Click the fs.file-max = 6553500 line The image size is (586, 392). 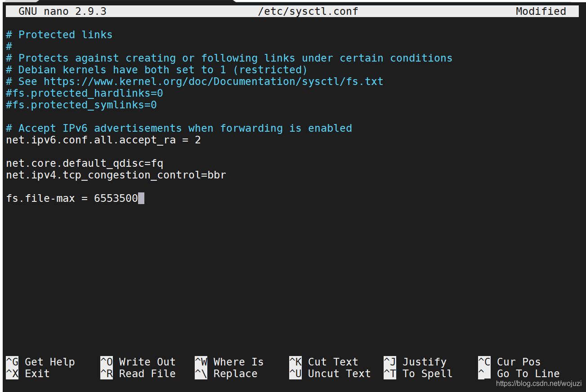pos(72,198)
